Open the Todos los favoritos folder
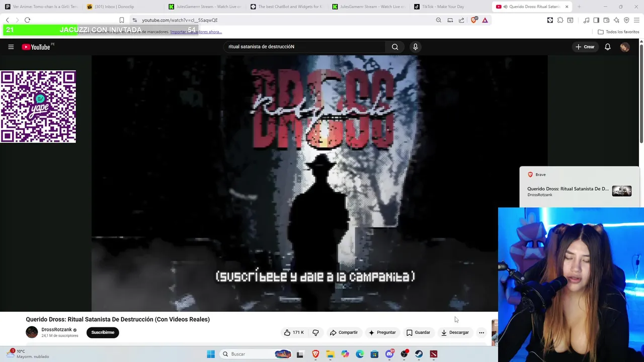Image resolution: width=644 pixels, height=362 pixels. pyautogui.click(x=618, y=32)
